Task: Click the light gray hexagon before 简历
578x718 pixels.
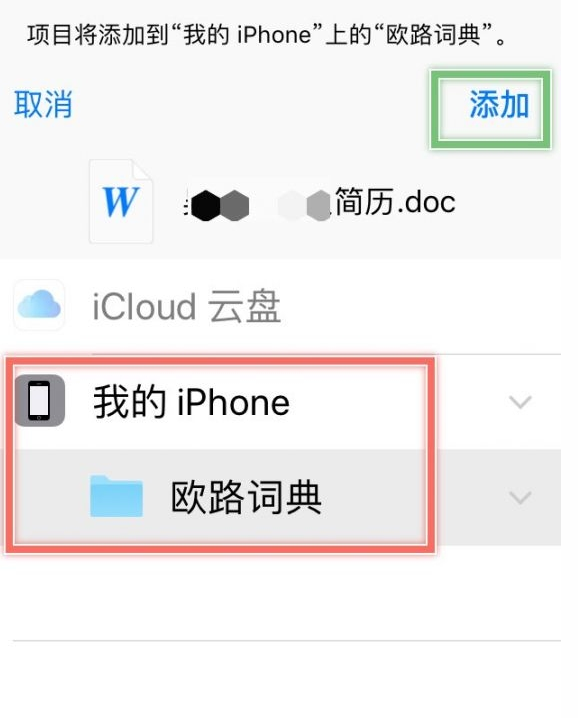Action: pyautogui.click(x=318, y=206)
